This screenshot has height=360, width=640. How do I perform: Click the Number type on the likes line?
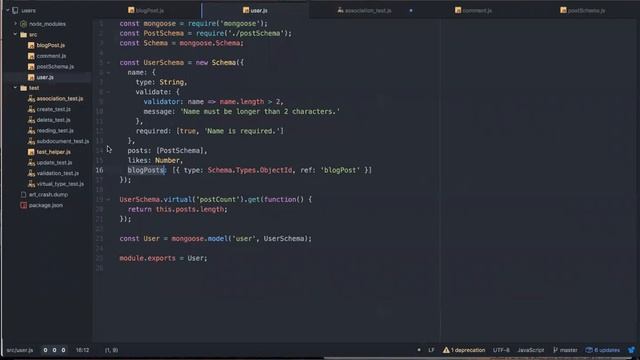[167, 160]
